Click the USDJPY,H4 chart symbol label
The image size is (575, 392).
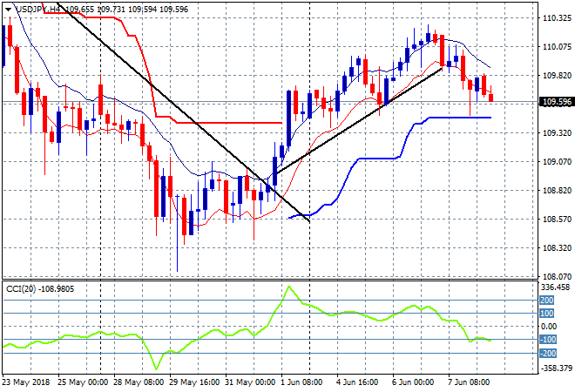pyautogui.click(x=37, y=10)
